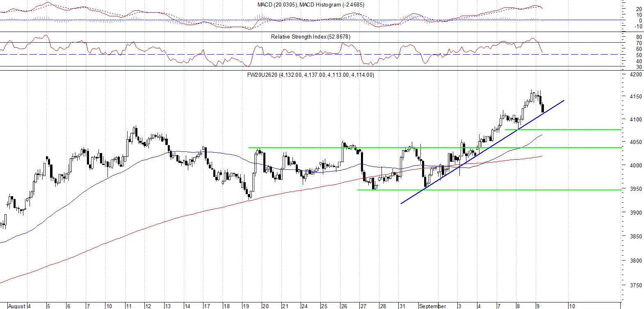
Task: Select the FW20U2620 price chart title
Action: click(x=311, y=75)
